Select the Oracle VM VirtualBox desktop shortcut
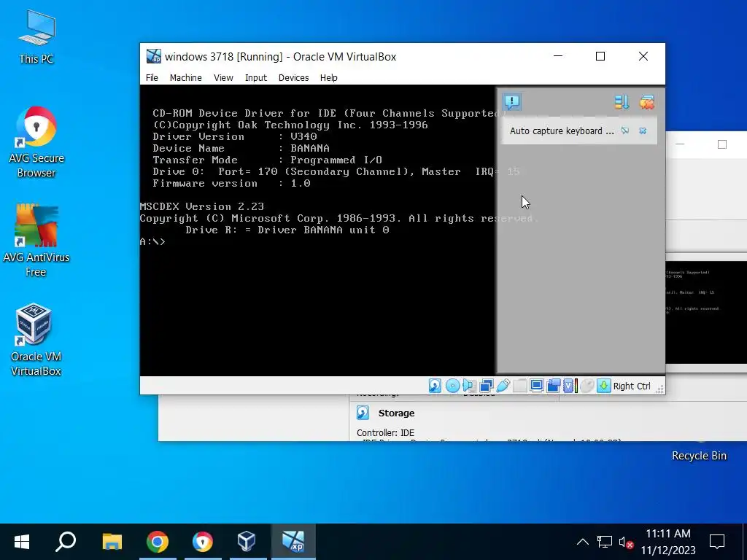The width and height of the screenshot is (747, 560). point(36,340)
